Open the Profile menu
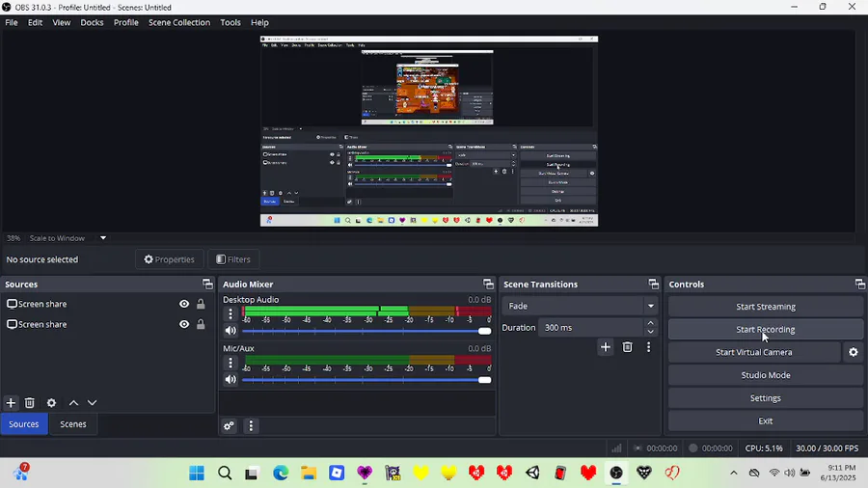 pos(126,23)
